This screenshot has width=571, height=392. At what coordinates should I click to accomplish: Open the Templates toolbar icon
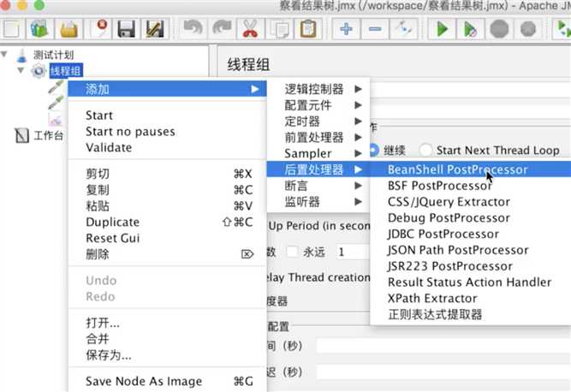point(39,29)
